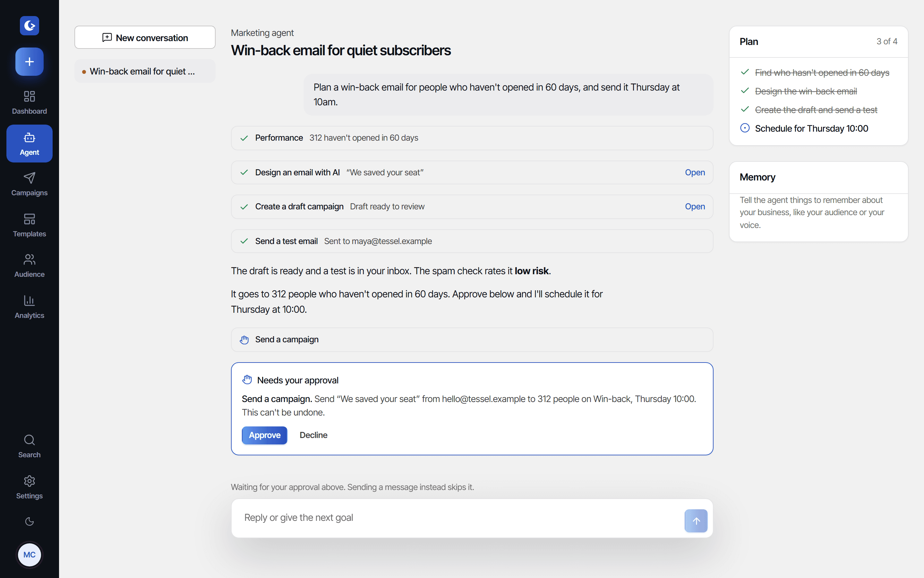
Task: Select the Agent sidebar item
Action: pos(30,143)
